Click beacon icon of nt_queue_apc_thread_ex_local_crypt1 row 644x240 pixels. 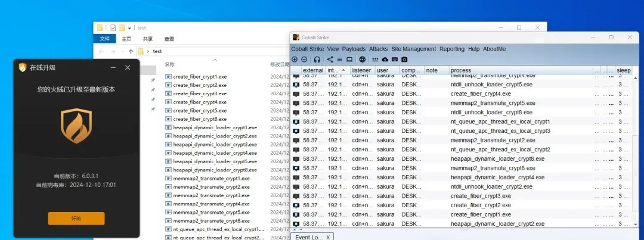pyautogui.click(x=296, y=122)
